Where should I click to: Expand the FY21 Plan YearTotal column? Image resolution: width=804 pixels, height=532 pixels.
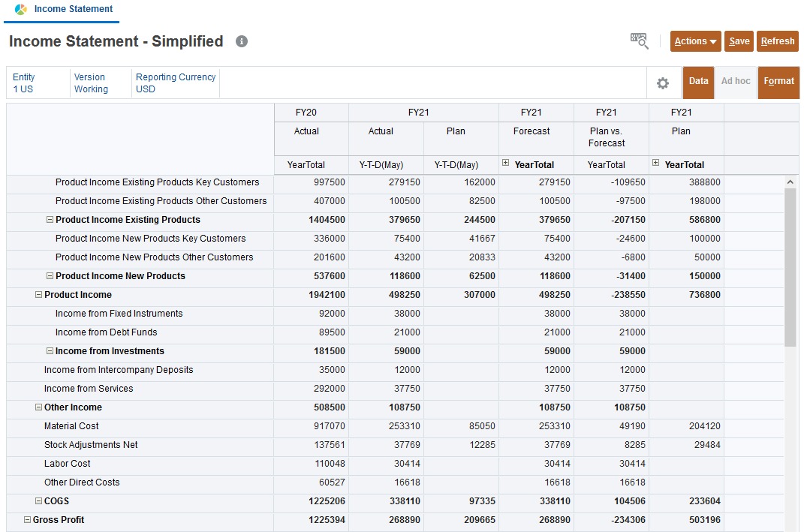coord(656,163)
